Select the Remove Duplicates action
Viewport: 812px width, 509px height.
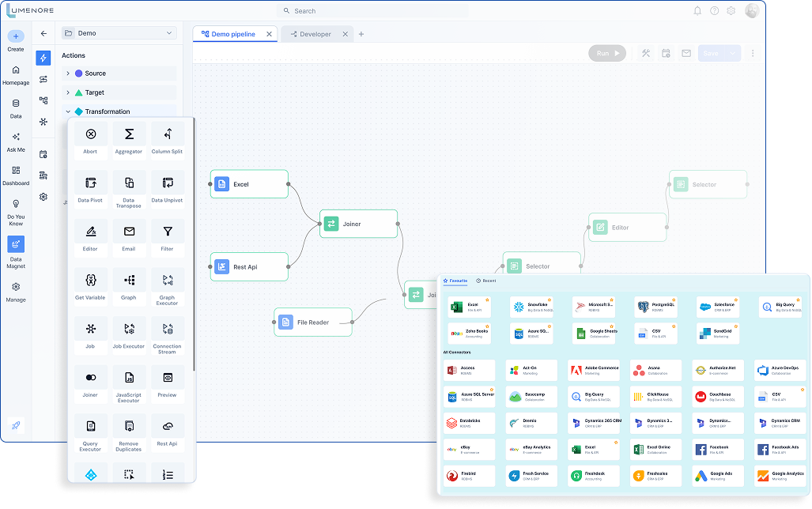pos(129,427)
